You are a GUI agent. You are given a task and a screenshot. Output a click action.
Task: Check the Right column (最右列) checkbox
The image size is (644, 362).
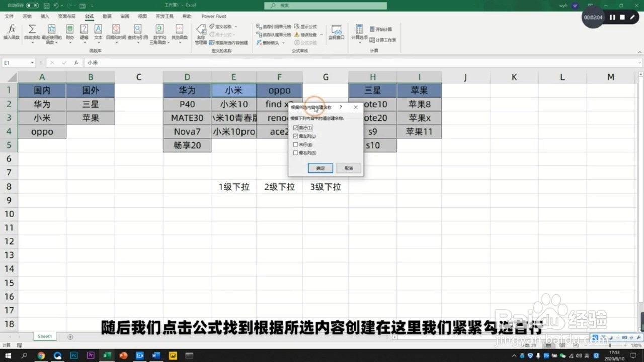295,153
